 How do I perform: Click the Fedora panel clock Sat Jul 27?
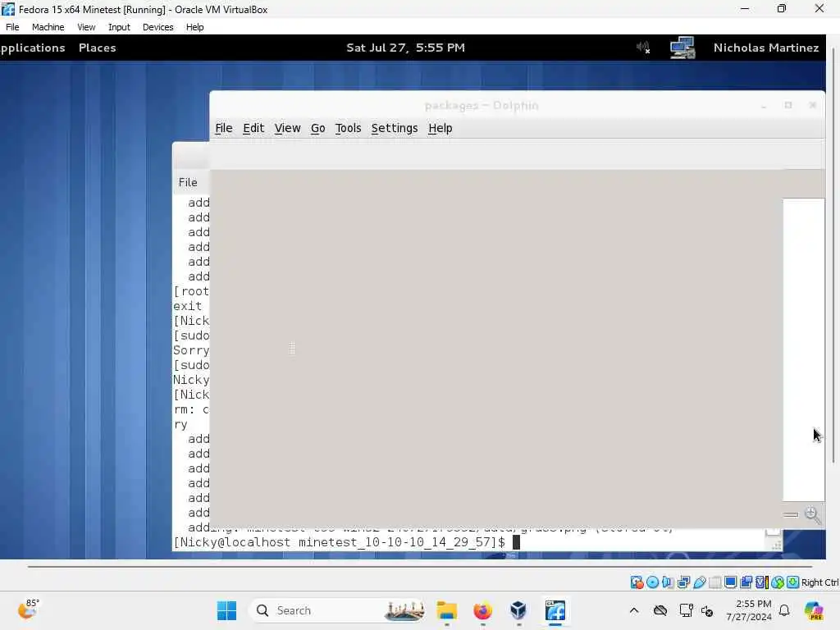click(405, 48)
